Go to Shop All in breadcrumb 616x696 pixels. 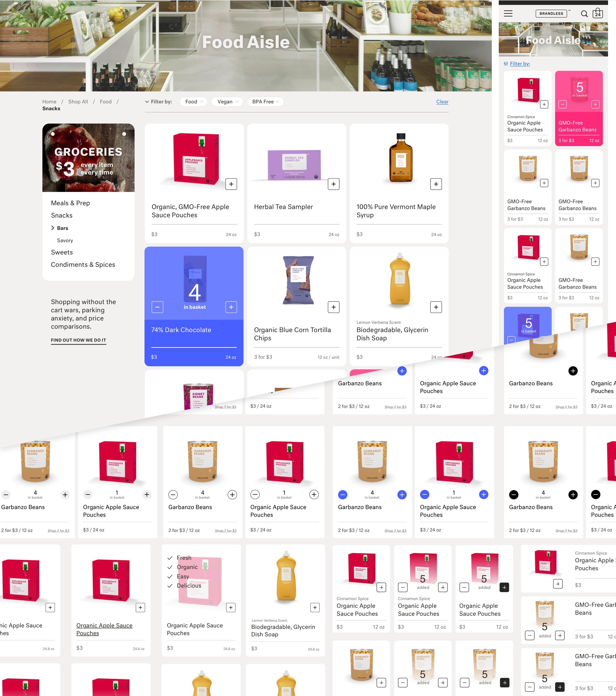coord(78,101)
